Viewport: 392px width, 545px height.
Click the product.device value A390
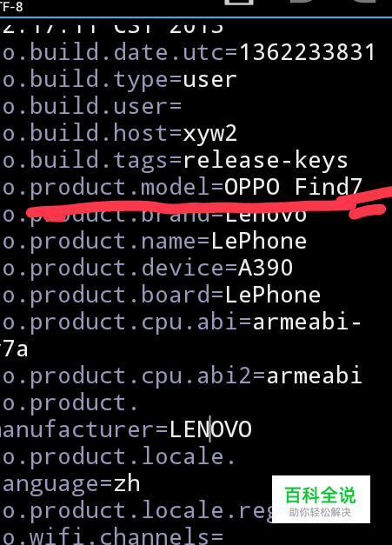pyautogui.click(x=265, y=268)
